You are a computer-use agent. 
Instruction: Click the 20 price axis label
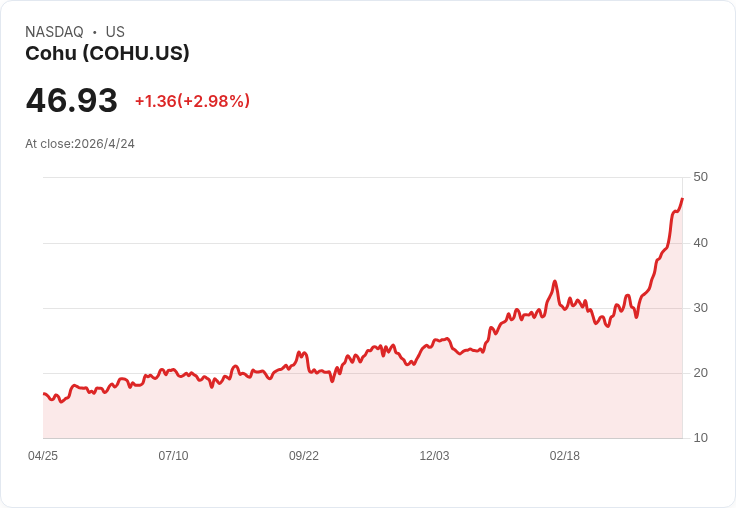tap(700, 373)
